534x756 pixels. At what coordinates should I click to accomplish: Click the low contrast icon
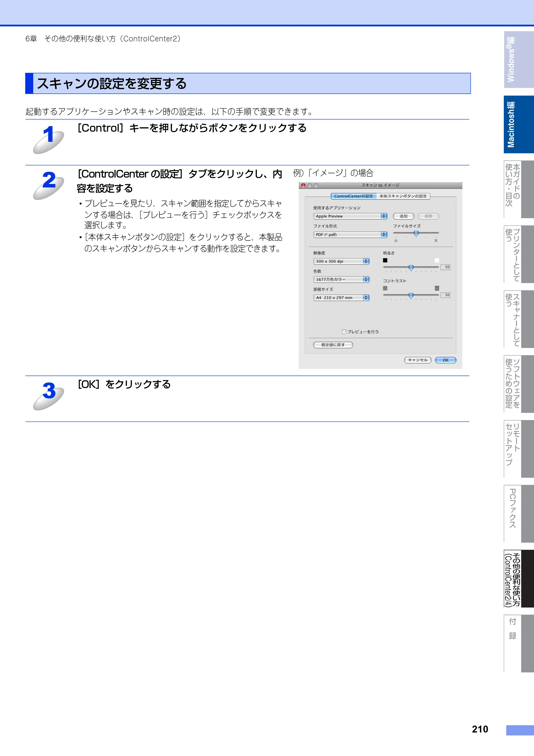385,288
